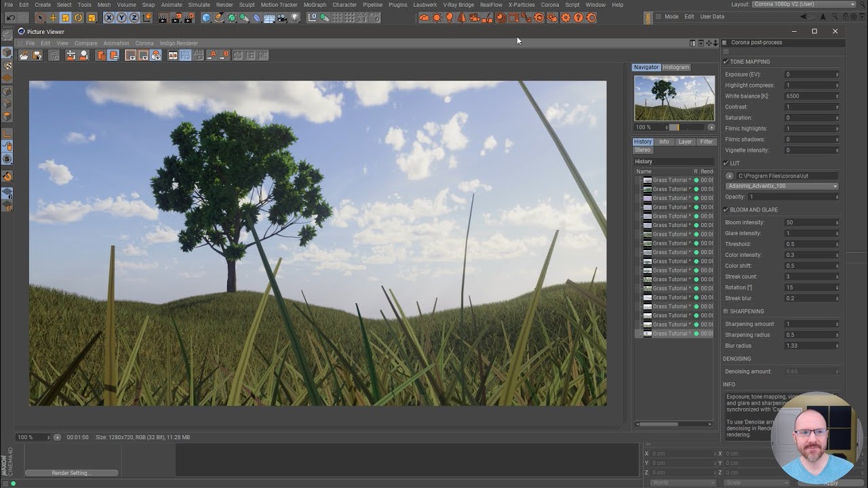Click the open image icon in Picture Viewer

[23, 55]
